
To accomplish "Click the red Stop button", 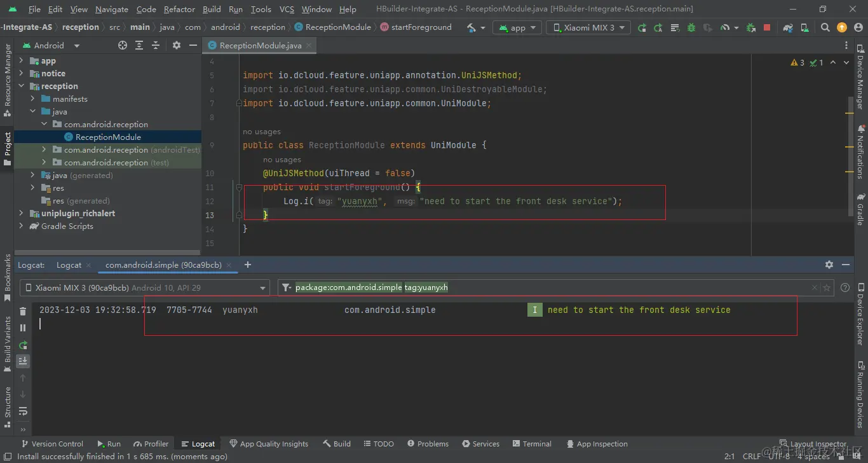I will coord(767,27).
